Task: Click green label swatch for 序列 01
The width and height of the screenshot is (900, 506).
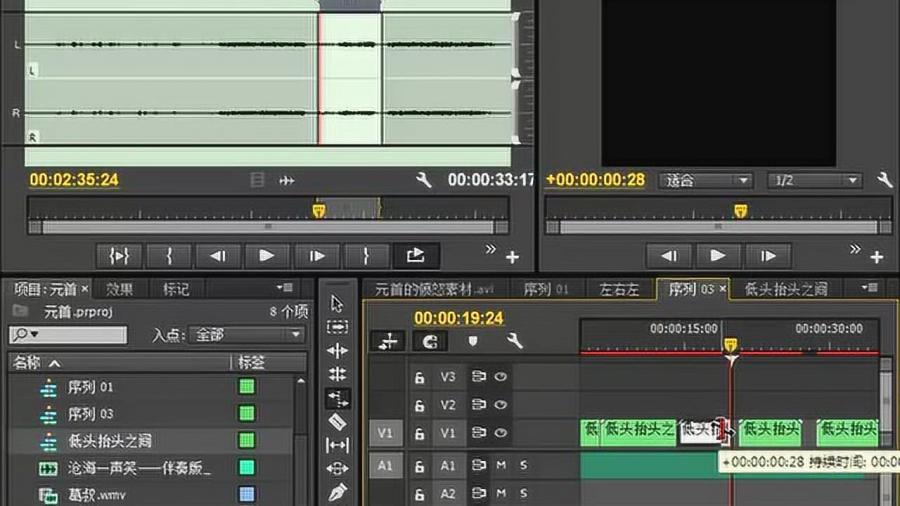Action: [247, 387]
